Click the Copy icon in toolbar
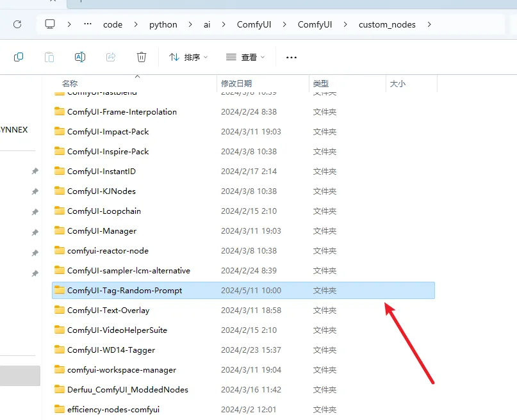 (19, 57)
